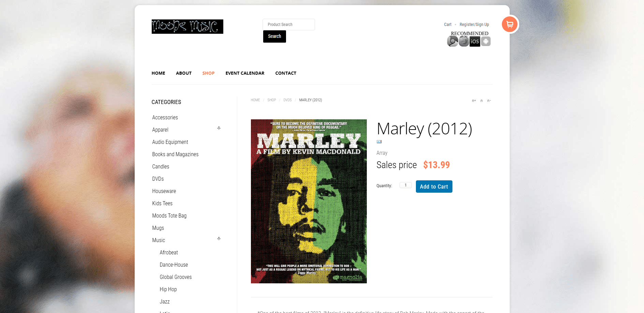The width and height of the screenshot is (644, 313).
Task: Click the Marley DVD cover image
Action: (309, 201)
